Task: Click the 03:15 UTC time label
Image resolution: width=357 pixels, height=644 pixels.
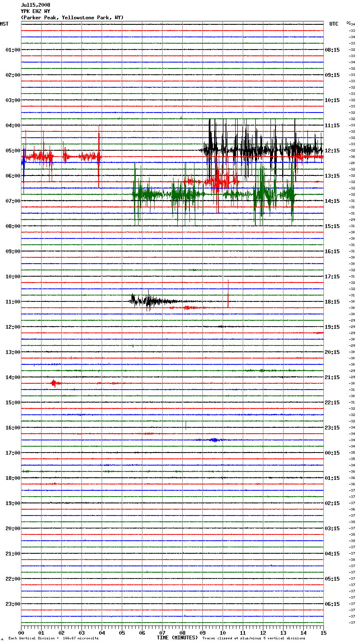Action: tap(332, 529)
